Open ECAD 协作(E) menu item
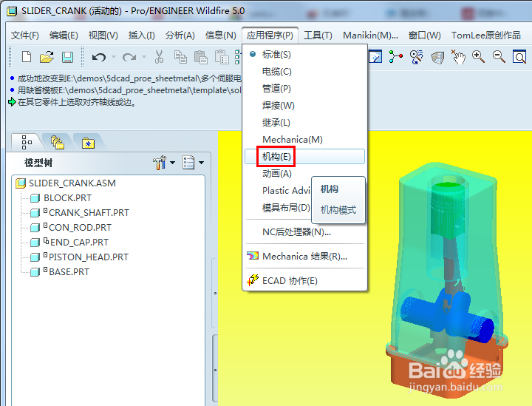Screen dimensions: 532x406 click(x=304, y=281)
